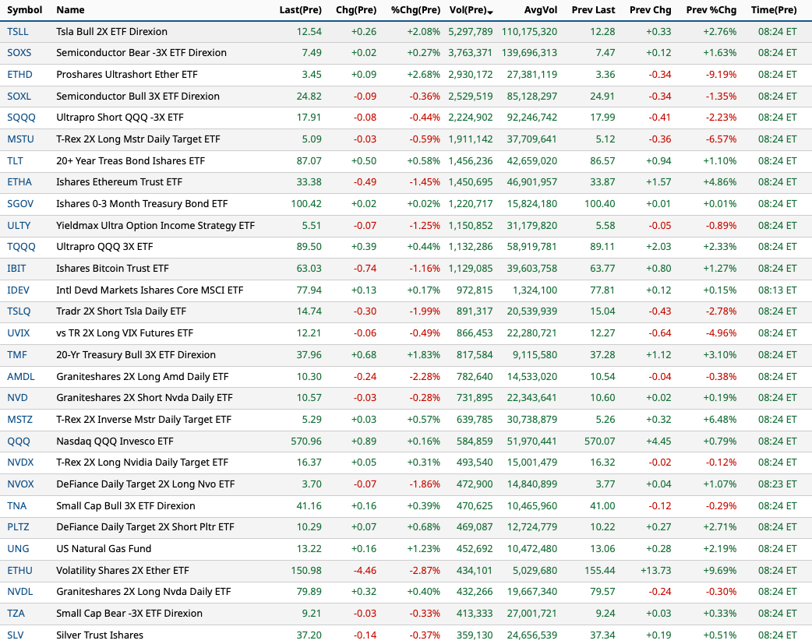Sort by Prev %Chg column header
This screenshot has height=644, width=812.
tap(711, 10)
